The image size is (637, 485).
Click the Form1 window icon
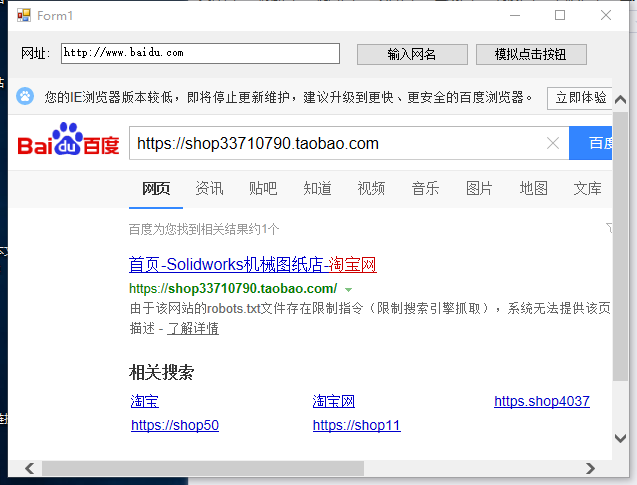tap(24, 15)
